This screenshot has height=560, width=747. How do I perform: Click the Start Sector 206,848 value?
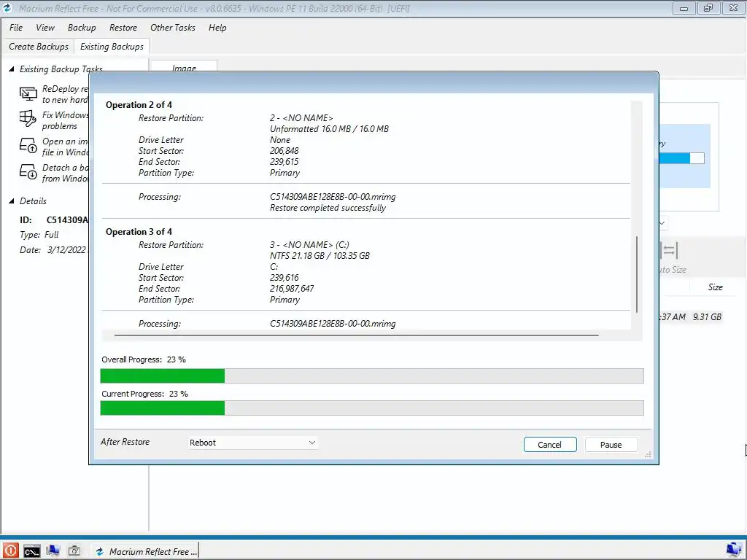284,151
